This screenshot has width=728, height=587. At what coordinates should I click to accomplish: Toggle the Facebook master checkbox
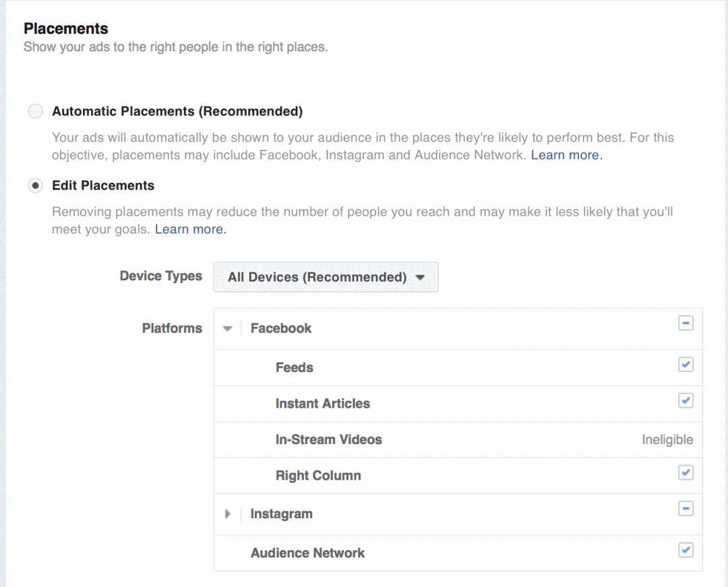pos(686,323)
